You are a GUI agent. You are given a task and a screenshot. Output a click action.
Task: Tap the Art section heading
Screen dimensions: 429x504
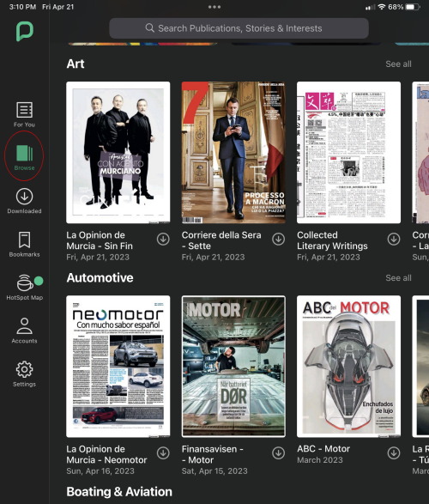76,64
